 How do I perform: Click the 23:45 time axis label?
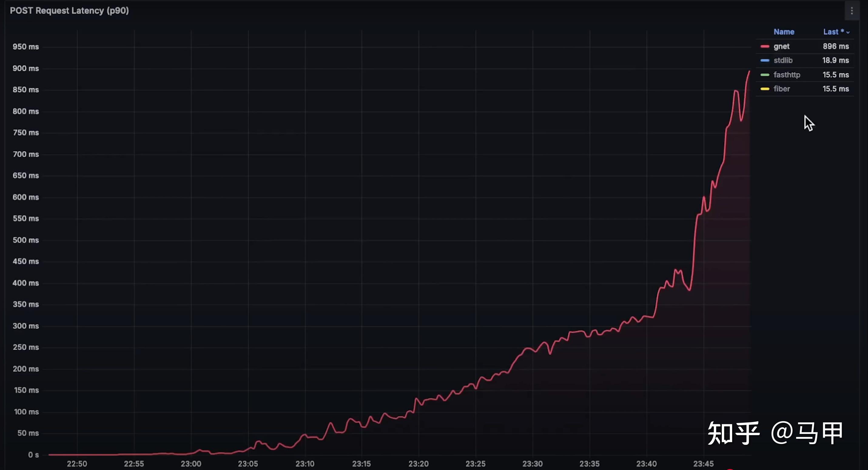703,464
